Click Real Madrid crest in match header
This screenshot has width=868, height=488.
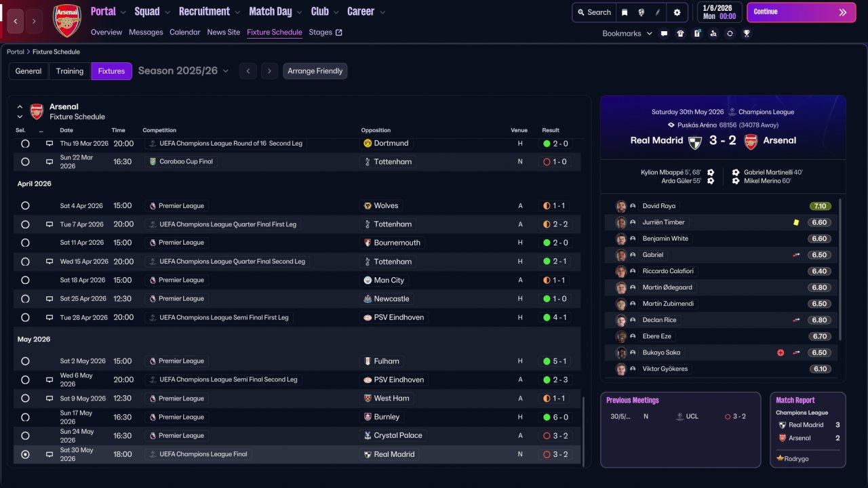tap(694, 142)
